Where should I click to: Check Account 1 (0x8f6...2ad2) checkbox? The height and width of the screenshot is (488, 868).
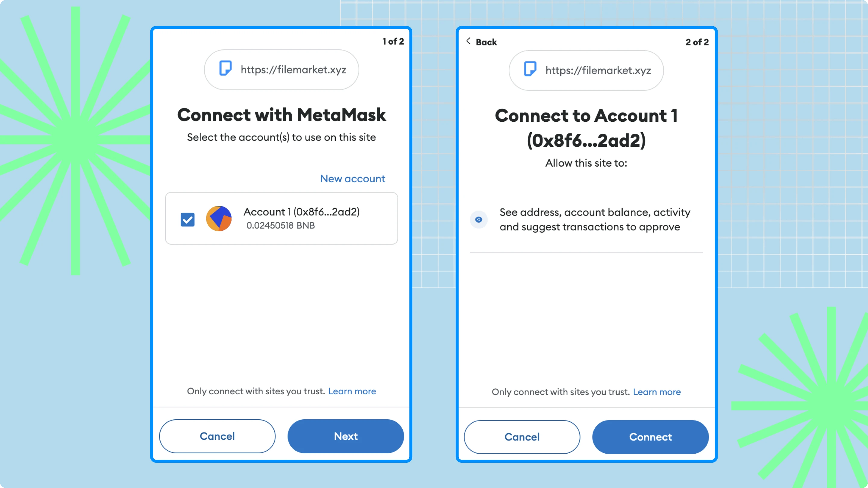click(x=188, y=218)
